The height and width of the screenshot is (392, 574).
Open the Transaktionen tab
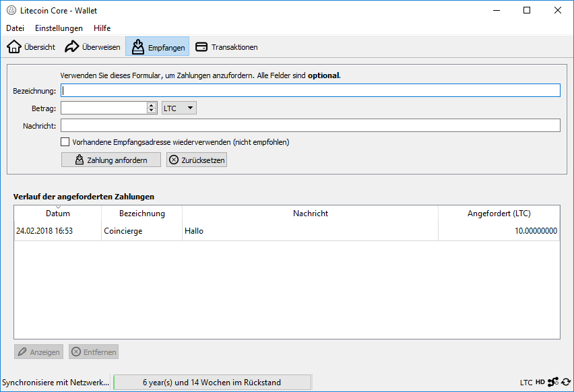226,47
